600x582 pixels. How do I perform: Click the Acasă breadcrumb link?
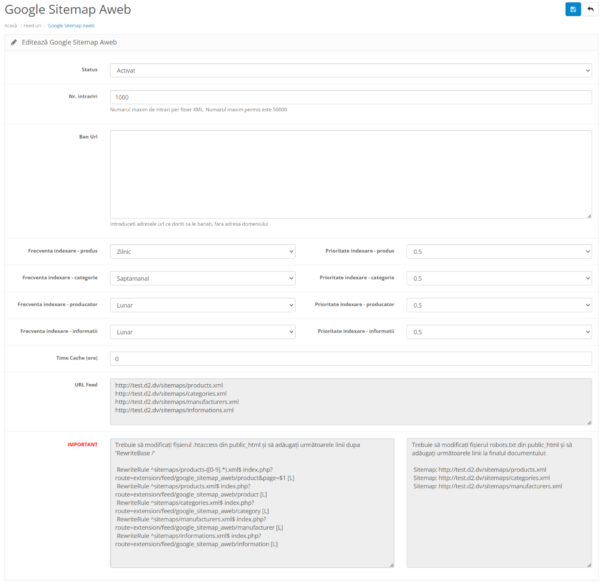[11, 26]
